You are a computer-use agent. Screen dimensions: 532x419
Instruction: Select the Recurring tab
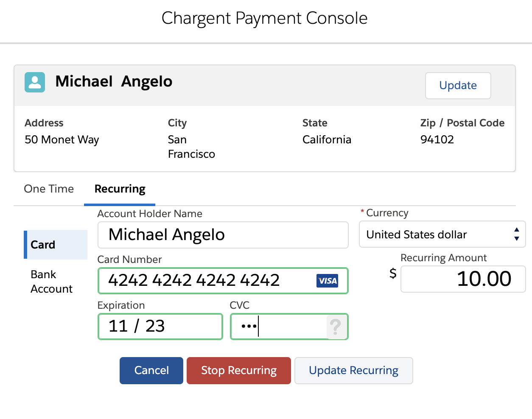click(x=120, y=189)
